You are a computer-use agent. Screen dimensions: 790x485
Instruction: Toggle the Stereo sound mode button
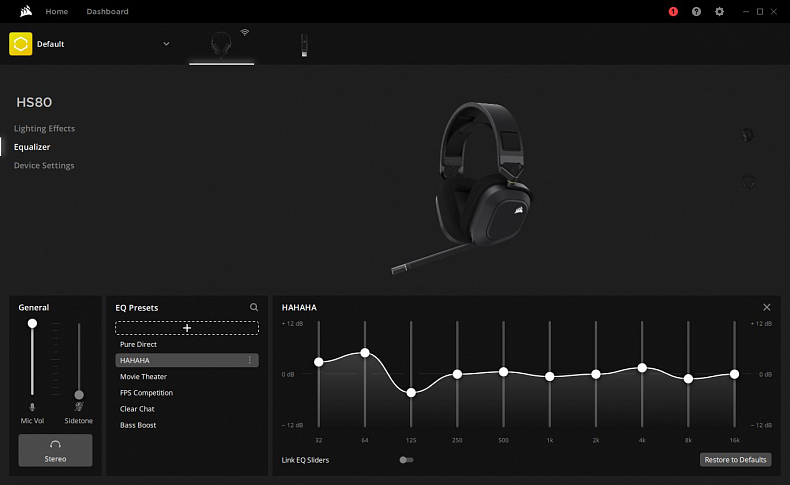coord(55,450)
